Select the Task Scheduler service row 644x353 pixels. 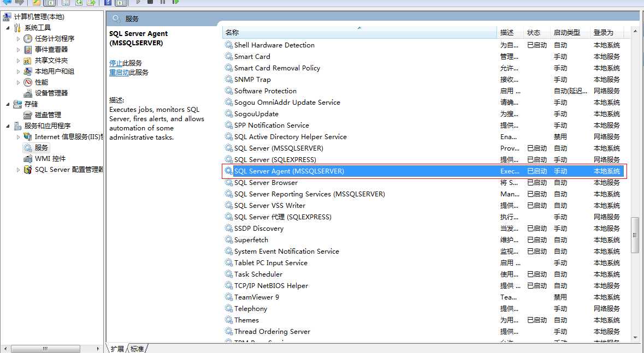(x=423, y=274)
